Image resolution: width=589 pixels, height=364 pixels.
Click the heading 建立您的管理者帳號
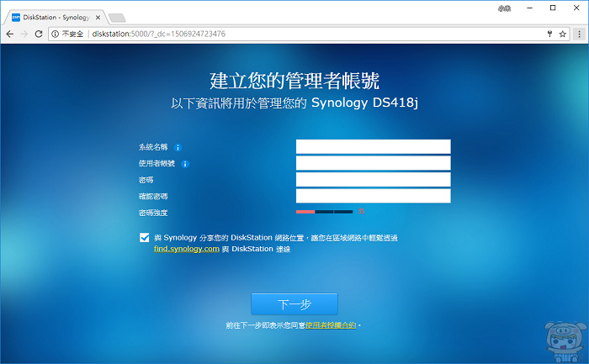click(294, 81)
